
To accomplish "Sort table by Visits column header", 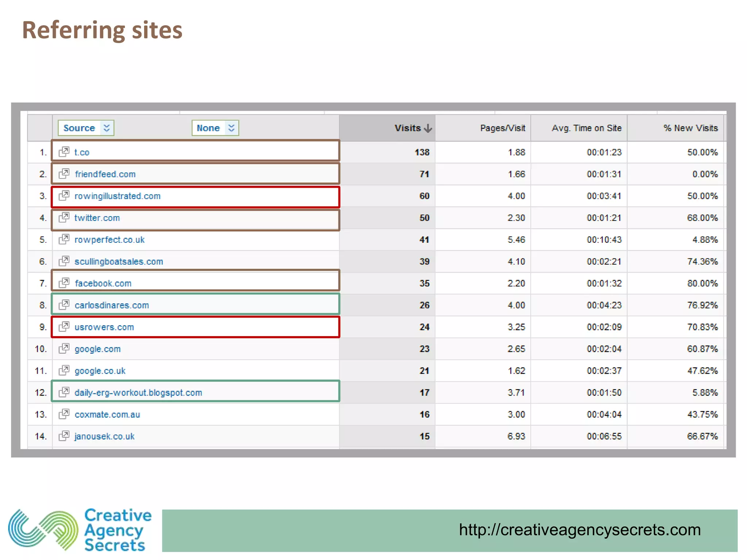I will 387,128.
